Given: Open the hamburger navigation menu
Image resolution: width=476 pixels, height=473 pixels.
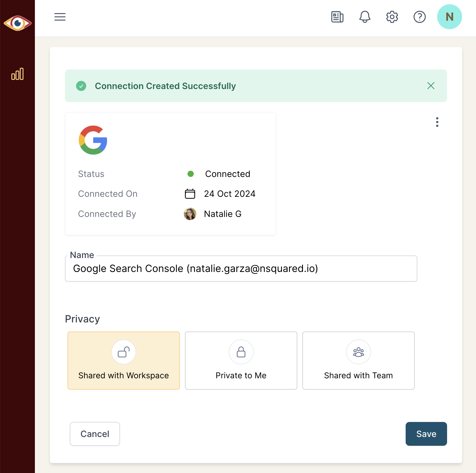Looking at the screenshot, I should coord(60,17).
